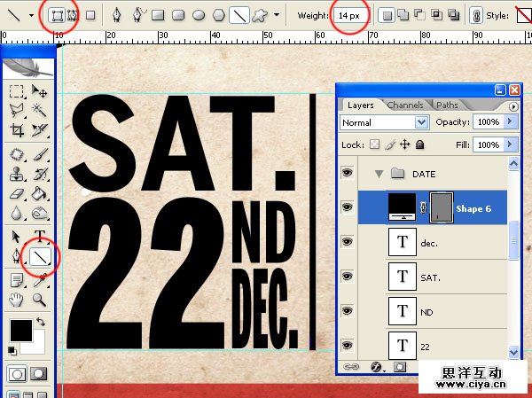Choose Shape Layers mode in options bar
The image size is (532, 398).
57,15
